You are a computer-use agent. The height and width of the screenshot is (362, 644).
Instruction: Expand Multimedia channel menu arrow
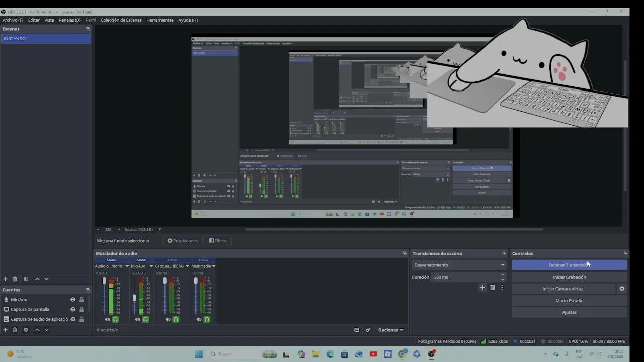[x=214, y=266]
